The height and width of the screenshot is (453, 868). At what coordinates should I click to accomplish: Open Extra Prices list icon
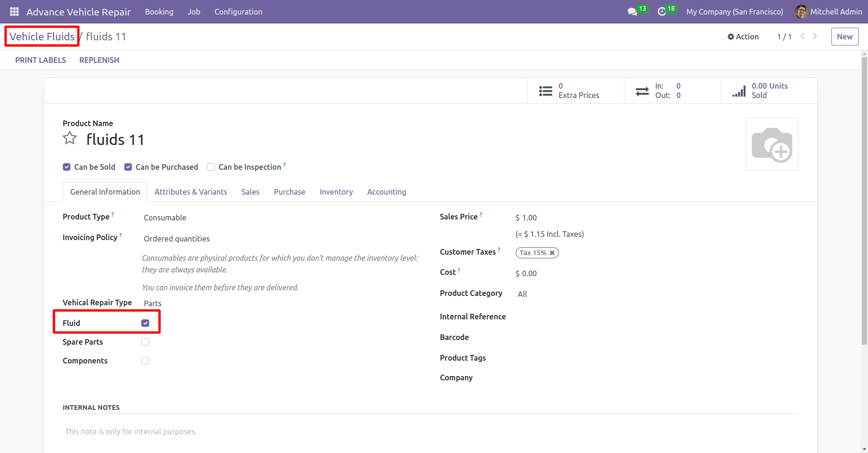(546, 91)
